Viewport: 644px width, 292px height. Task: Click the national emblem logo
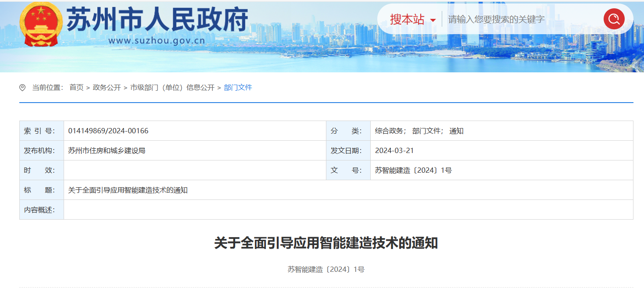click(x=41, y=24)
